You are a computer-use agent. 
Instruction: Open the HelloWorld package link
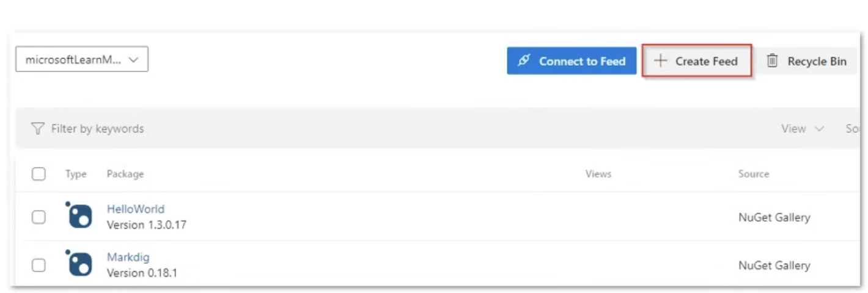point(136,209)
